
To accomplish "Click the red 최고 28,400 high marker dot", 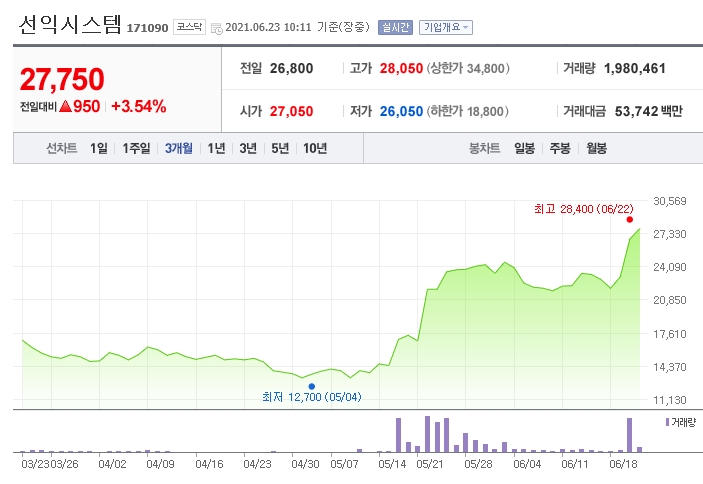I will tap(629, 220).
